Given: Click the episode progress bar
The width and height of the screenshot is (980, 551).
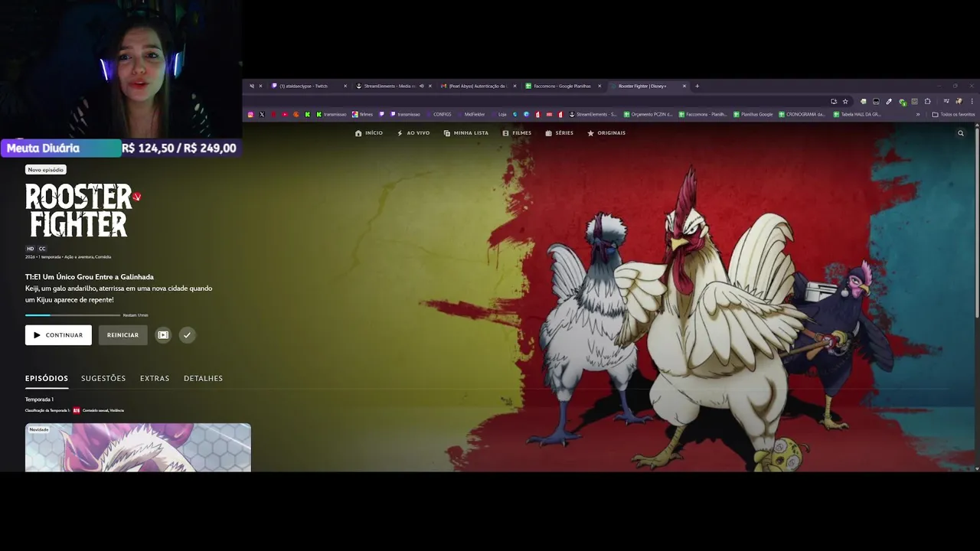Looking at the screenshot, I should click(x=73, y=315).
